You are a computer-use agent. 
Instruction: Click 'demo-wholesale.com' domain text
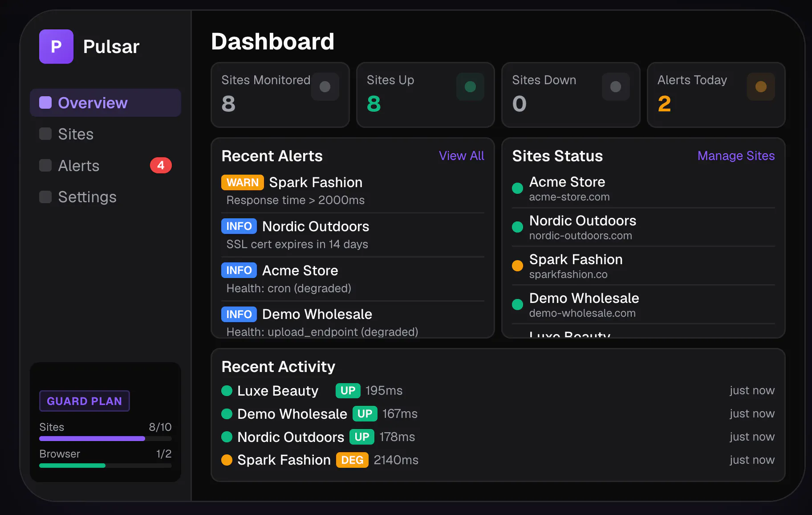(x=582, y=313)
